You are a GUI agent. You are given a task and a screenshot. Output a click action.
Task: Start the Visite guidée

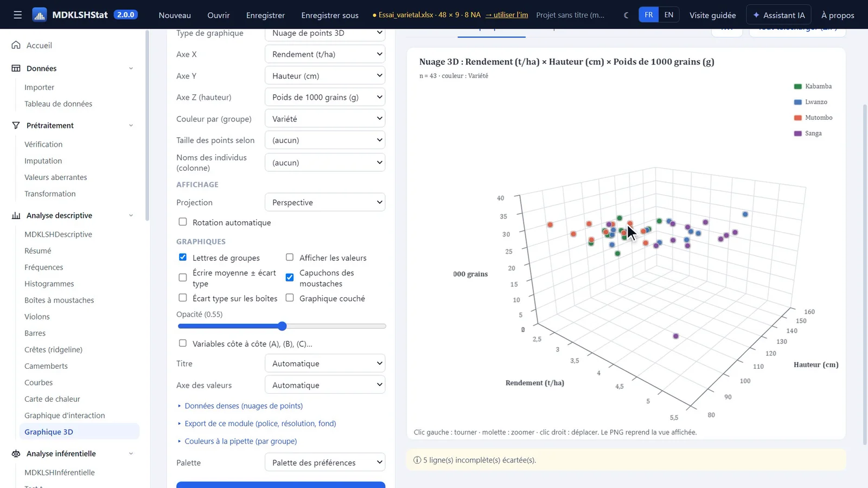pos(713,15)
